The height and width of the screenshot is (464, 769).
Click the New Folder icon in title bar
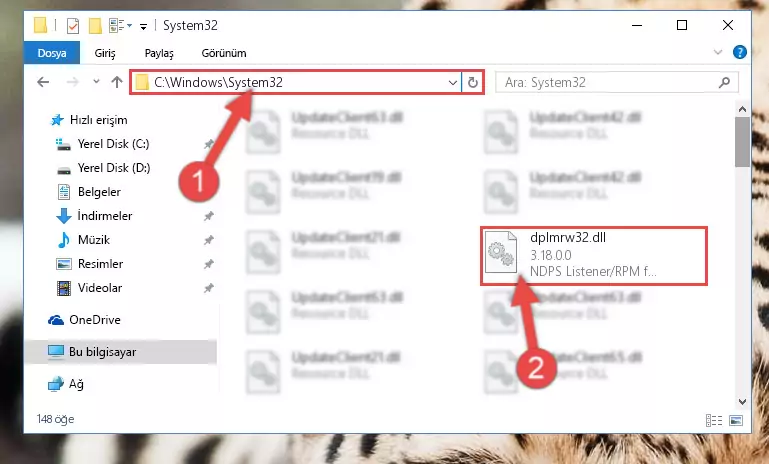coord(95,26)
